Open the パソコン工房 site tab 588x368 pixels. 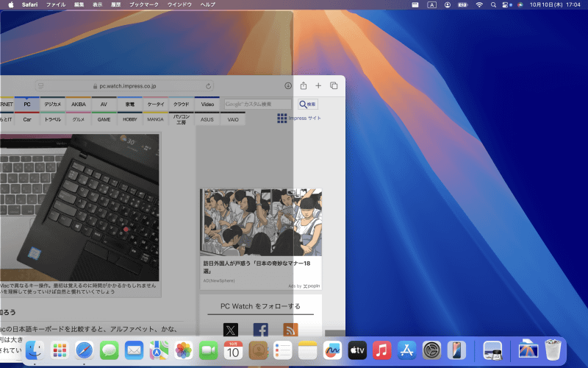point(181,119)
